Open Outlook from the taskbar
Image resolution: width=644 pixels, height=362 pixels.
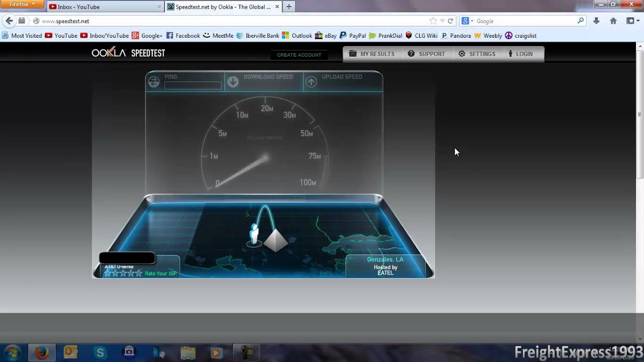click(x=71, y=352)
